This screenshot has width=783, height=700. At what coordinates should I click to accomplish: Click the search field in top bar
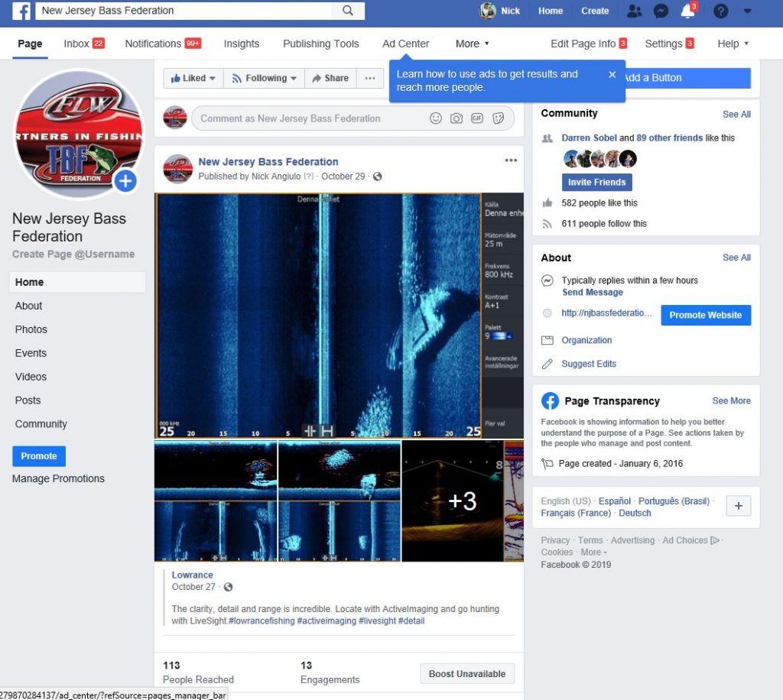tap(184, 11)
